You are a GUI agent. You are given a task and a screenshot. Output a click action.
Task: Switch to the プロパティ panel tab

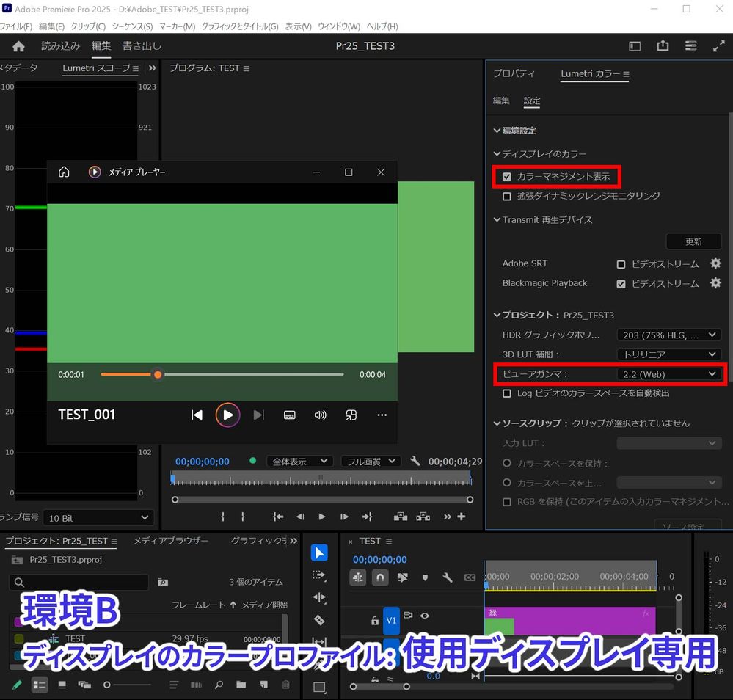(x=514, y=74)
